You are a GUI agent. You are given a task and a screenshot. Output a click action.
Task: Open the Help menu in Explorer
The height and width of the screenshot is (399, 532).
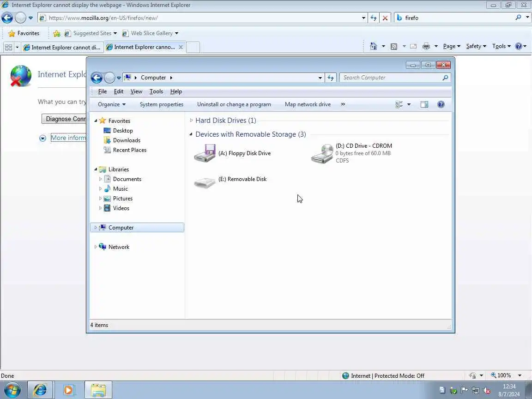[x=176, y=91]
